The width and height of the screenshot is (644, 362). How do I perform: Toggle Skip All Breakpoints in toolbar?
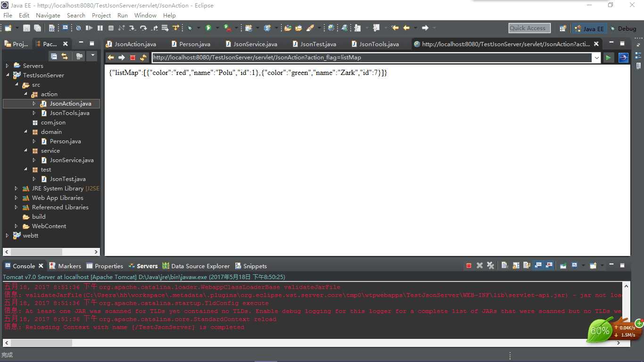coord(78,28)
